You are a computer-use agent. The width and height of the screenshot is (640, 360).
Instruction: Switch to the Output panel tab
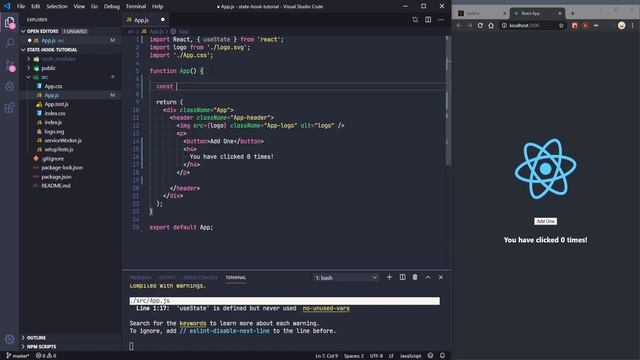point(167,278)
